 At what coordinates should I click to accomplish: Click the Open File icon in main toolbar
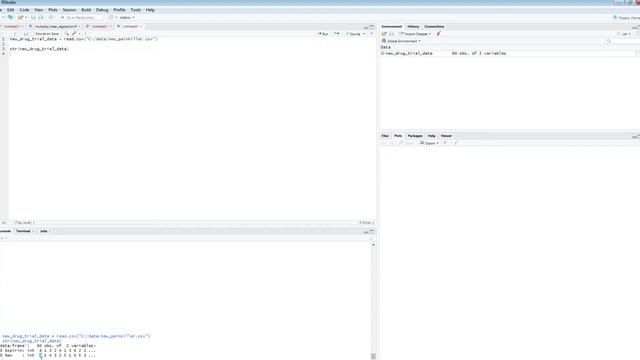coord(20,18)
